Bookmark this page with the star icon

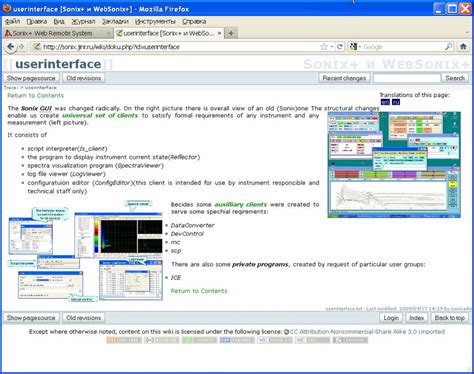(324, 47)
